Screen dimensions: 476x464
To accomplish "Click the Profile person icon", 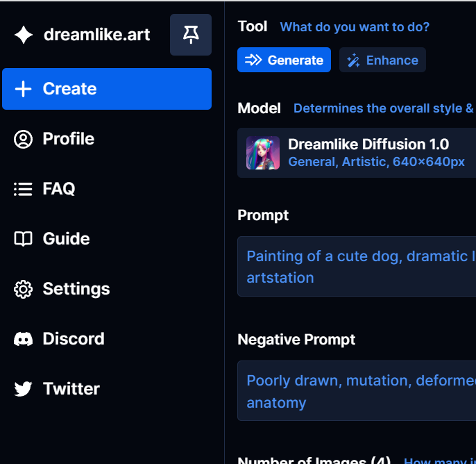I will click(23, 139).
